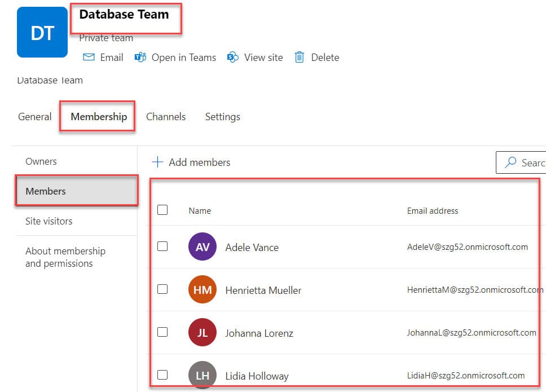Click the name Johanna Lorenz
This screenshot has width=546, height=392.
[259, 333]
